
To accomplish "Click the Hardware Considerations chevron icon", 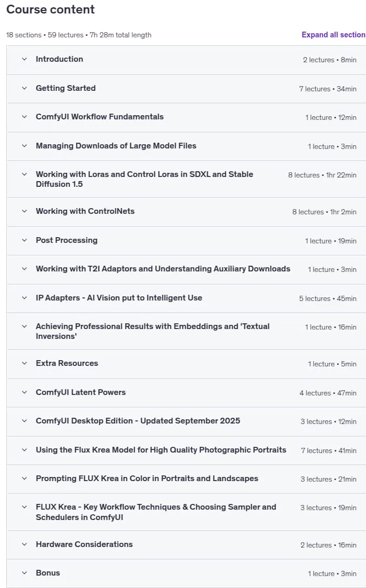I will click(24, 544).
